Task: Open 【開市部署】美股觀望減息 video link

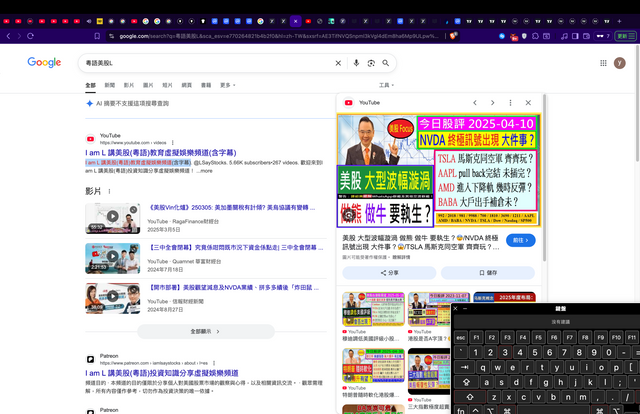Action: click(x=233, y=288)
